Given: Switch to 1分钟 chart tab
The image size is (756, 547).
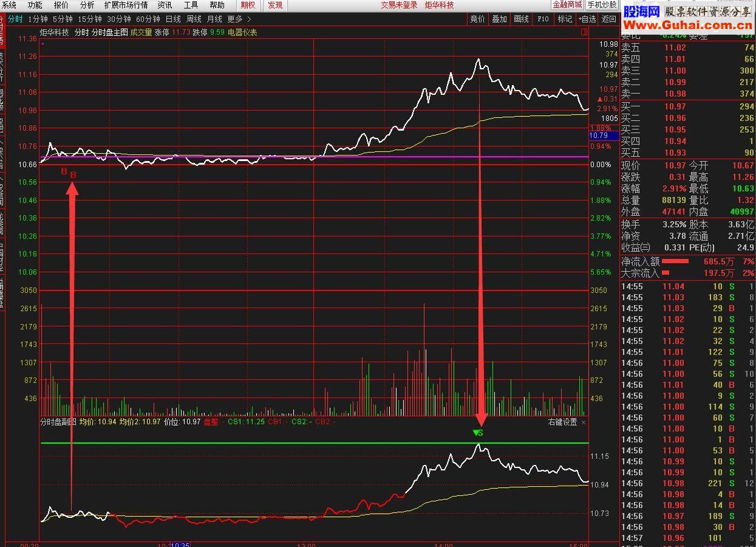Looking at the screenshot, I should pyautogui.click(x=38, y=19).
